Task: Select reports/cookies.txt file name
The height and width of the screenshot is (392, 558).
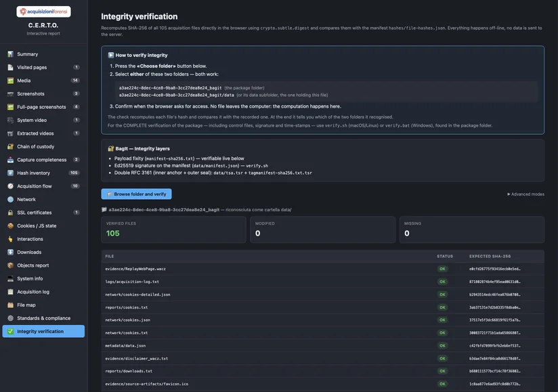Action: tap(127, 307)
